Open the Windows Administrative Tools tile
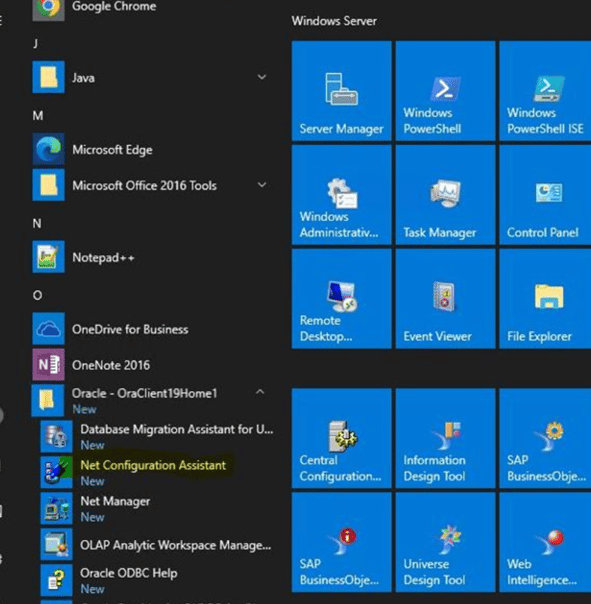Viewport: 591px width, 604px height. pyautogui.click(x=342, y=195)
